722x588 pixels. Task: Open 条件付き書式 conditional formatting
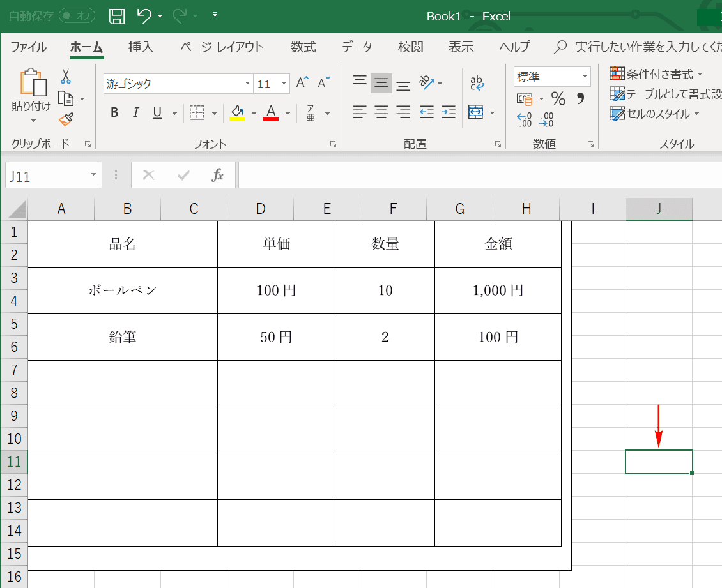tap(656, 74)
